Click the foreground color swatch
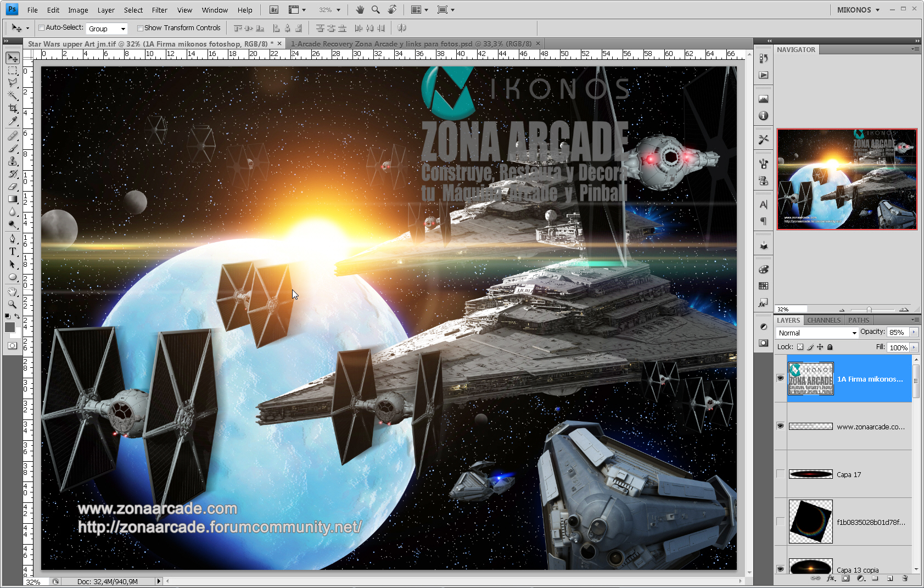The image size is (924, 588). tap(10, 327)
